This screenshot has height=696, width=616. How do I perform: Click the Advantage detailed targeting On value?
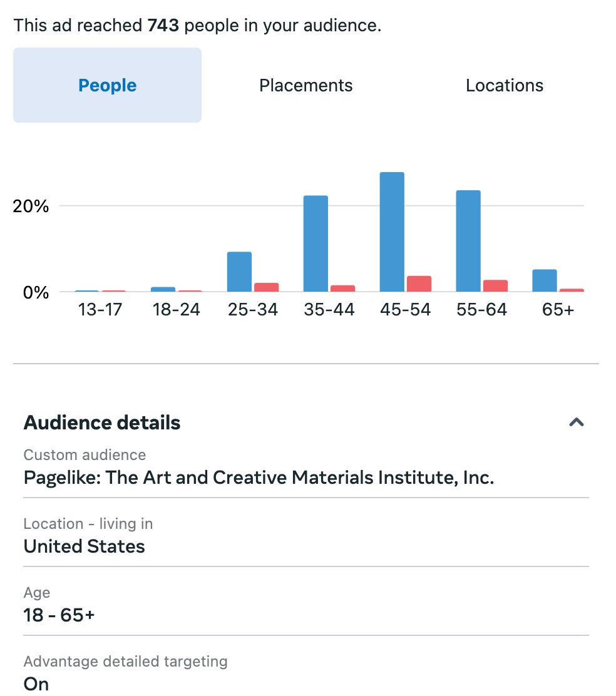(36, 683)
